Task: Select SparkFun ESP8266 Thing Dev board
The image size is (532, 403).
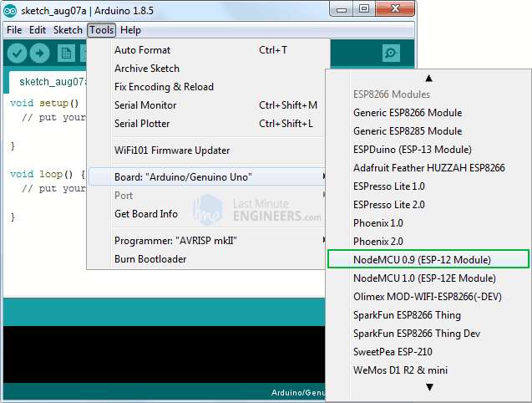Action: (x=428, y=334)
